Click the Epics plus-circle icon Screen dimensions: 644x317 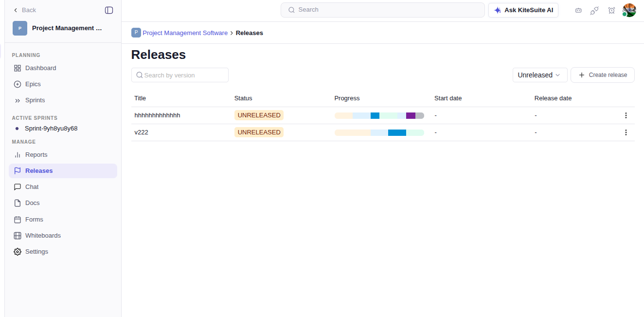(x=18, y=84)
